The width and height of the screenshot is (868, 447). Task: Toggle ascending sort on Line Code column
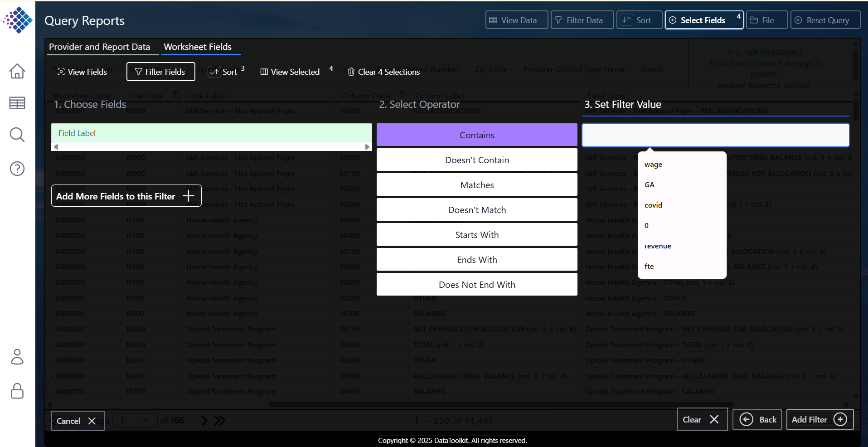(x=176, y=94)
